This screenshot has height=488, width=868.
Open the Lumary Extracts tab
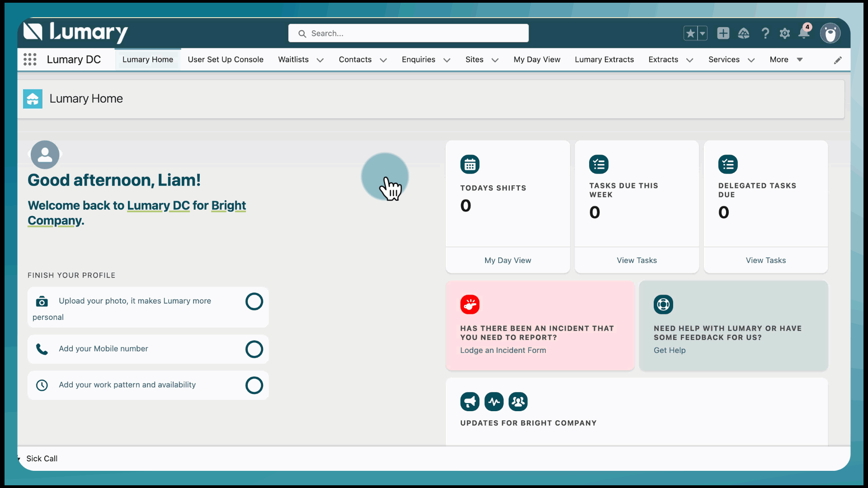(x=604, y=60)
